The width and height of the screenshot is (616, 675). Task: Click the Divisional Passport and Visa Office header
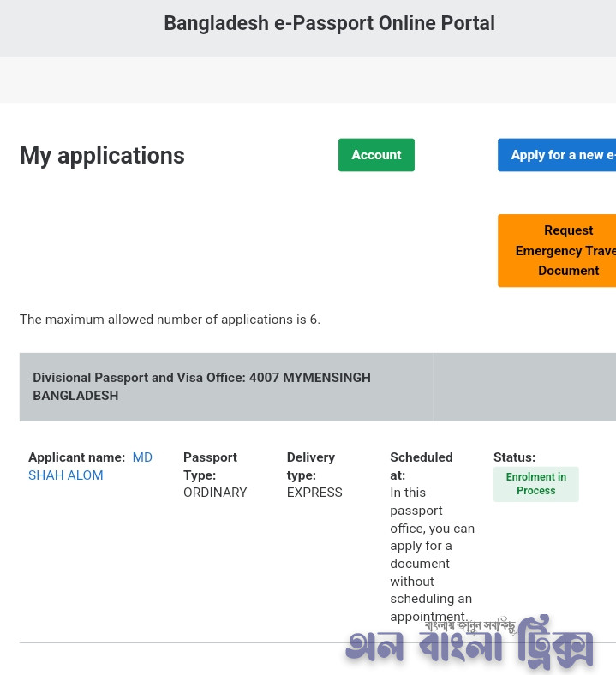(x=201, y=386)
